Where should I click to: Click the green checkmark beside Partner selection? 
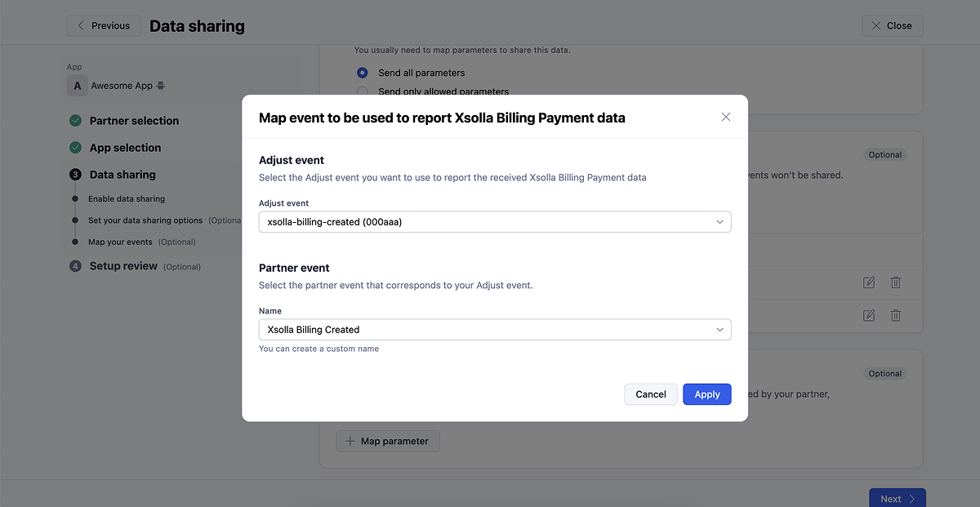point(75,121)
